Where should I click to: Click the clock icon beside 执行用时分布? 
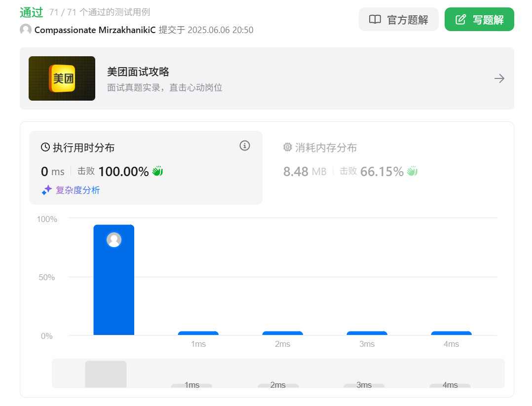[45, 147]
